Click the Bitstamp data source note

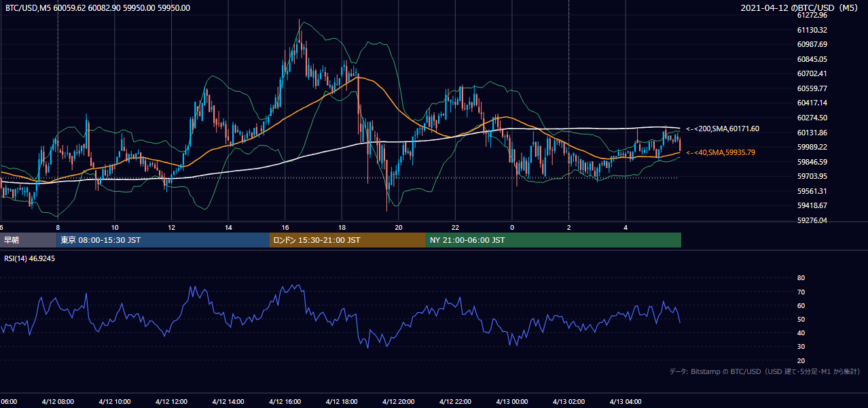(765, 371)
